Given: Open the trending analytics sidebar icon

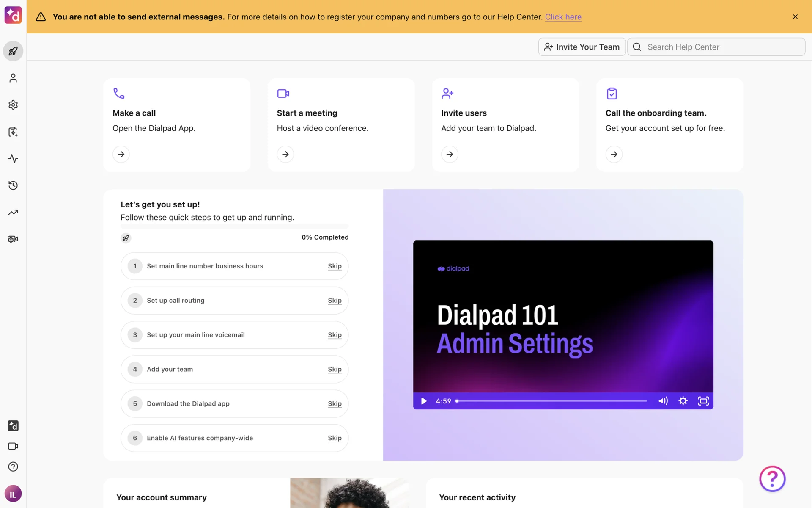Looking at the screenshot, I should 13,212.
